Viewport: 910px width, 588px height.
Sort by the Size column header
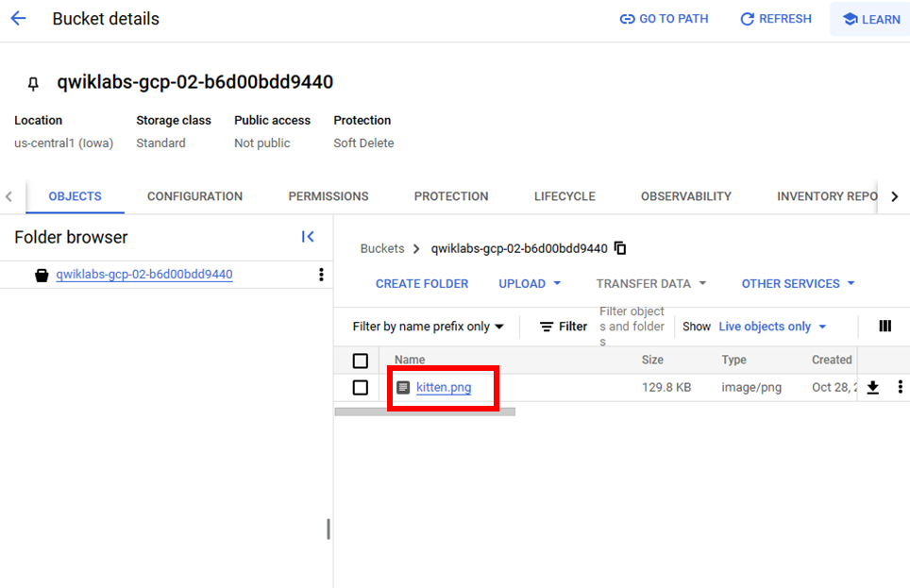(x=652, y=360)
